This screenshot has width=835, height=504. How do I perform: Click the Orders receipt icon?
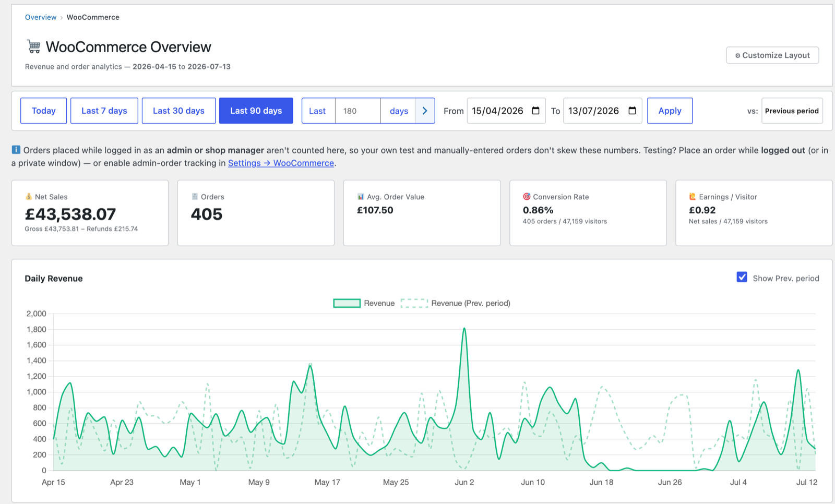195,197
